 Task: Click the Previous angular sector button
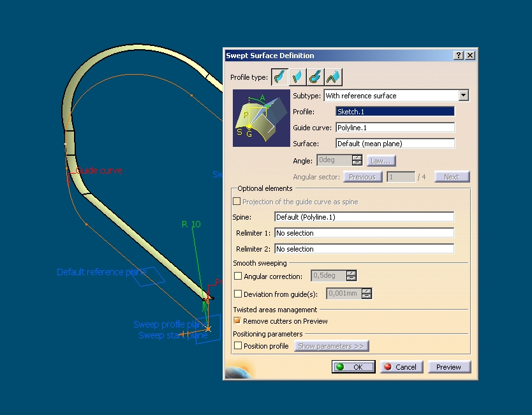(362, 177)
